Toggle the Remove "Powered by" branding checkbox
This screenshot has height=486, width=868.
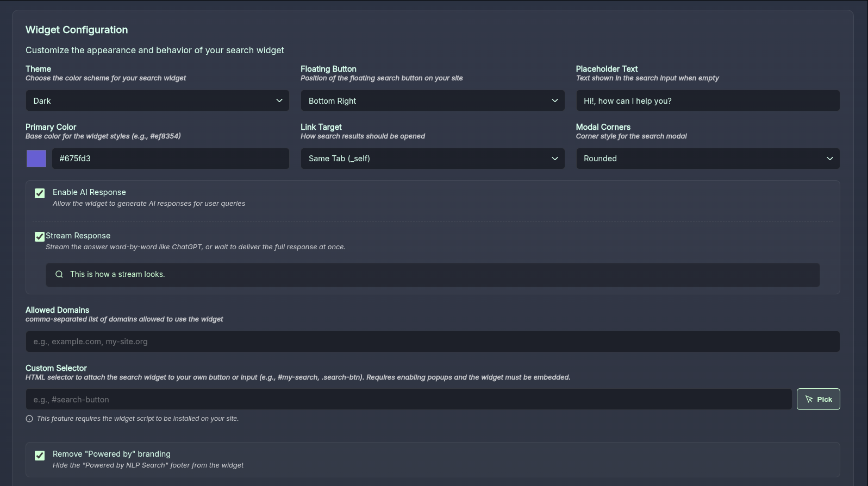(40, 456)
